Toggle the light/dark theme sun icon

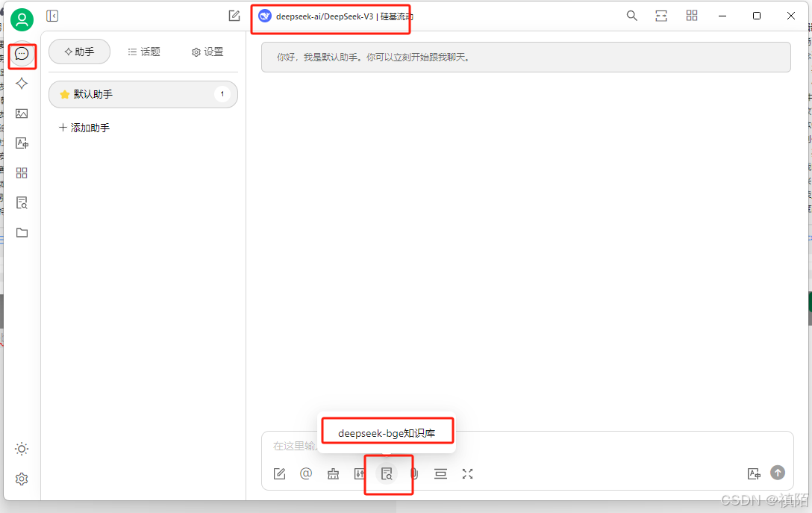click(22, 449)
